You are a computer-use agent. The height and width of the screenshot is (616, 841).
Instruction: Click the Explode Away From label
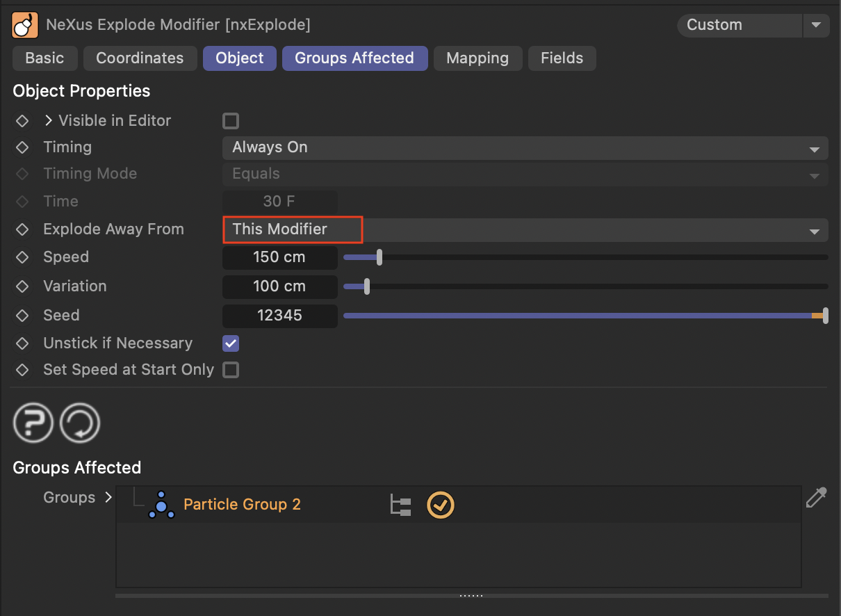pyautogui.click(x=113, y=229)
